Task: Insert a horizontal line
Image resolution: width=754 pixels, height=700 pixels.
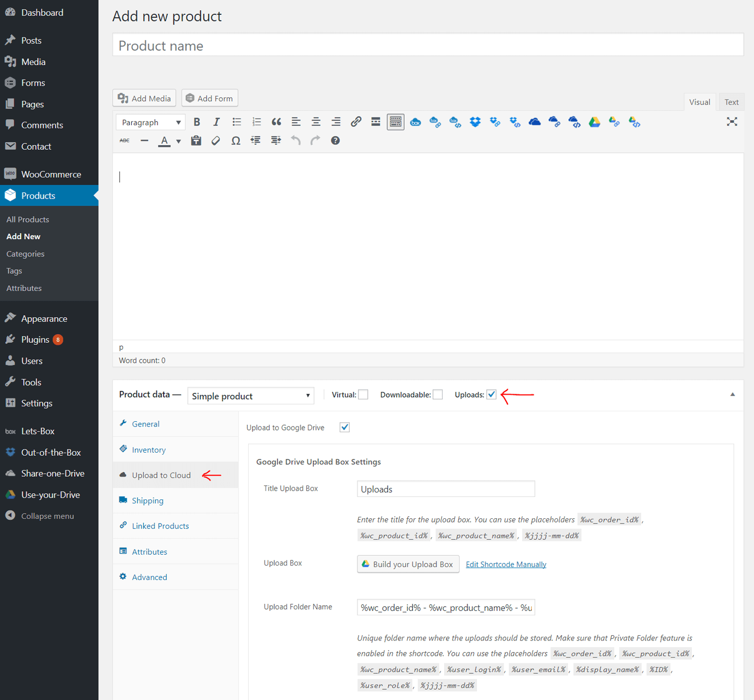Action: point(145,141)
